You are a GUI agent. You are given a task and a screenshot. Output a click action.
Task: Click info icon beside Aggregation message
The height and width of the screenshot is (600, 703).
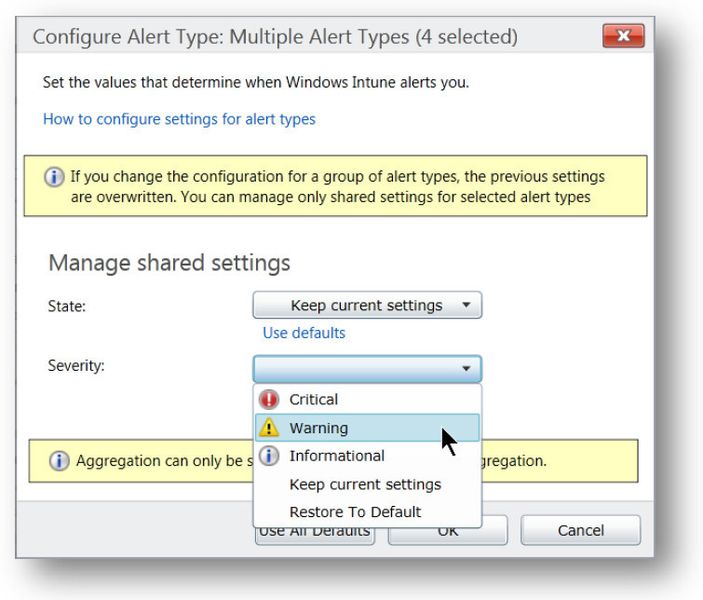(59, 461)
